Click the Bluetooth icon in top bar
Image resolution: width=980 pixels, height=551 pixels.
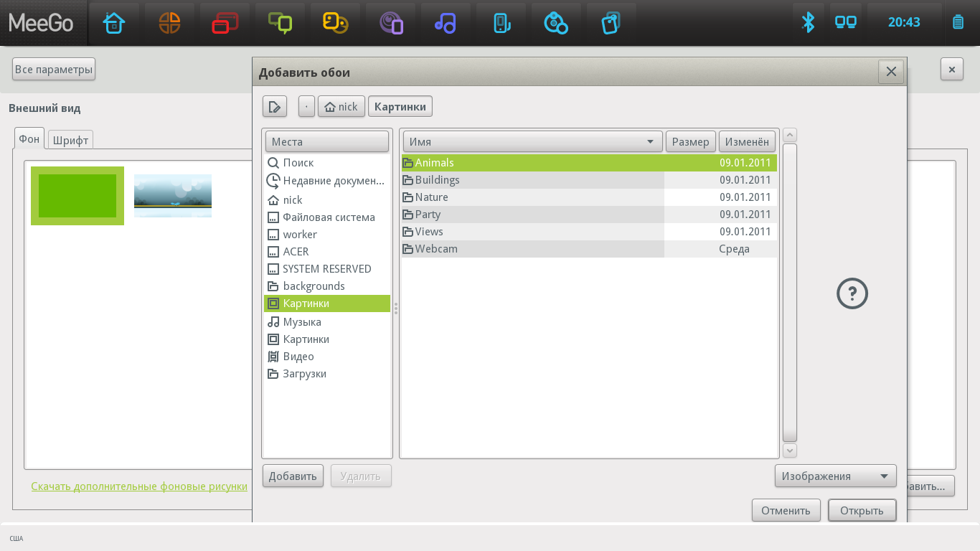point(808,22)
